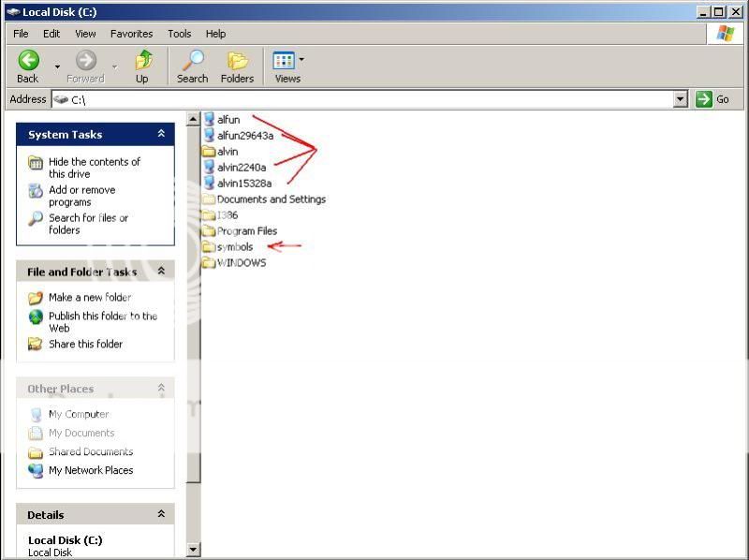Collapse the File and Folder Tasks panel
Screen dimensions: 749x560
[x=161, y=271]
